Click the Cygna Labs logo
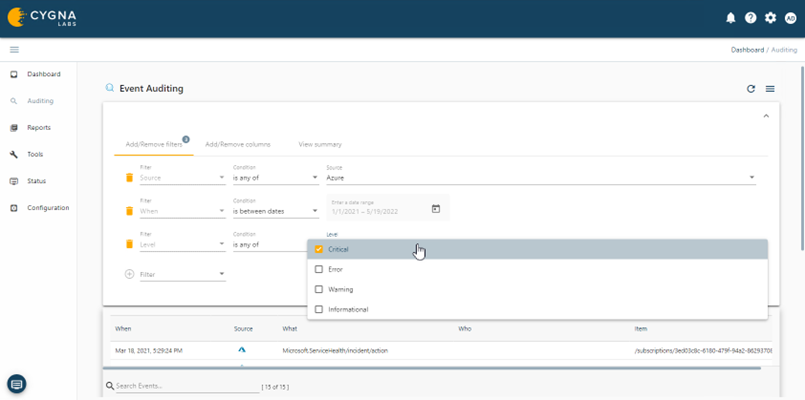 [x=42, y=18]
